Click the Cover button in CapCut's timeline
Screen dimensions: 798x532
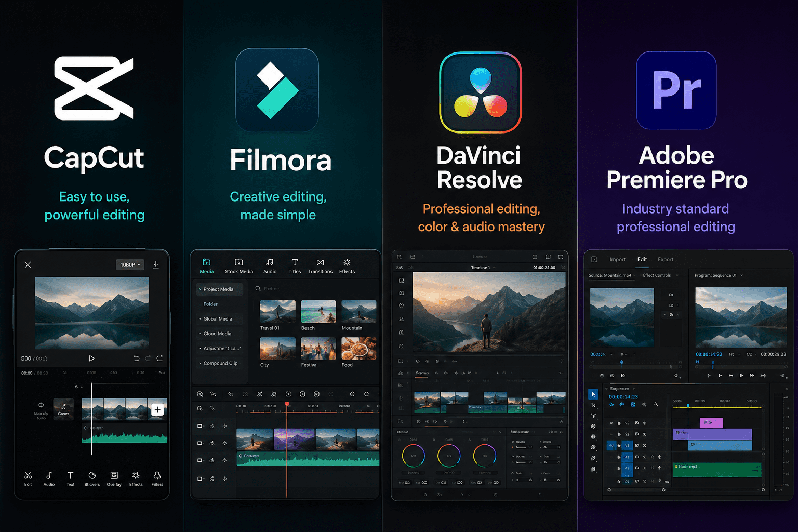[x=63, y=409]
